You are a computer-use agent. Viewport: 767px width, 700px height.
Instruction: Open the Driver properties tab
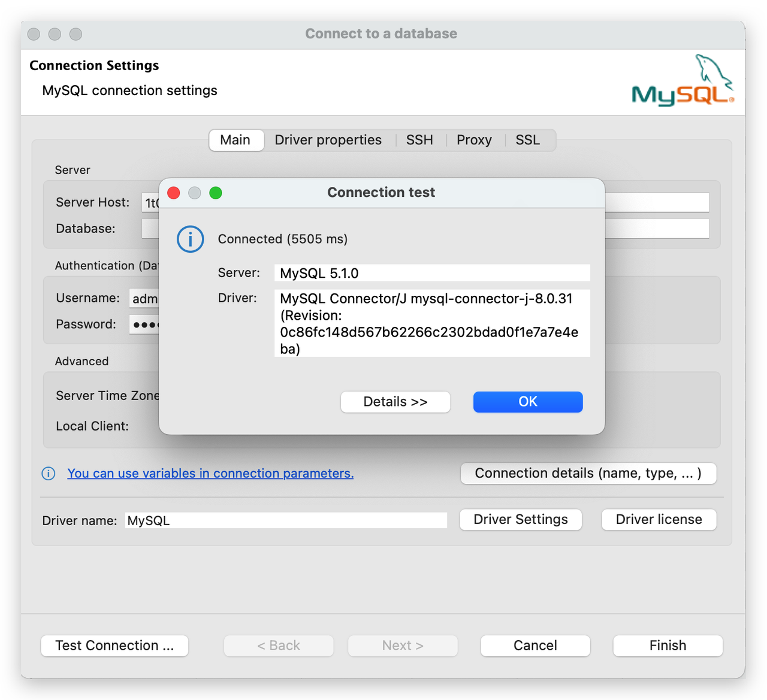tap(328, 140)
